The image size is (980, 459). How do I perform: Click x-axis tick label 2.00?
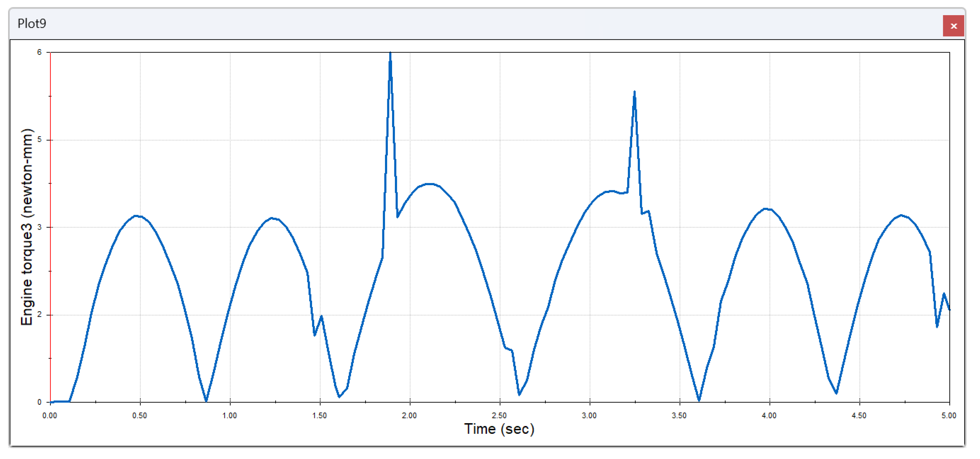(409, 416)
